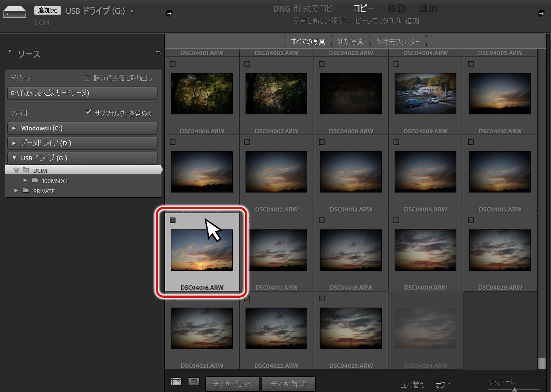Open the 並べ替え sort dropdown set to オフ
The width and height of the screenshot is (551, 392).
click(443, 384)
